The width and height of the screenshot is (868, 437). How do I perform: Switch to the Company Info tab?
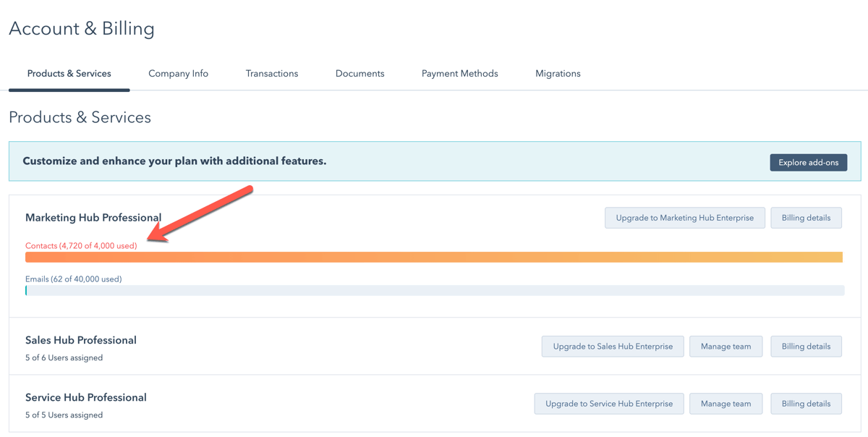tap(178, 73)
